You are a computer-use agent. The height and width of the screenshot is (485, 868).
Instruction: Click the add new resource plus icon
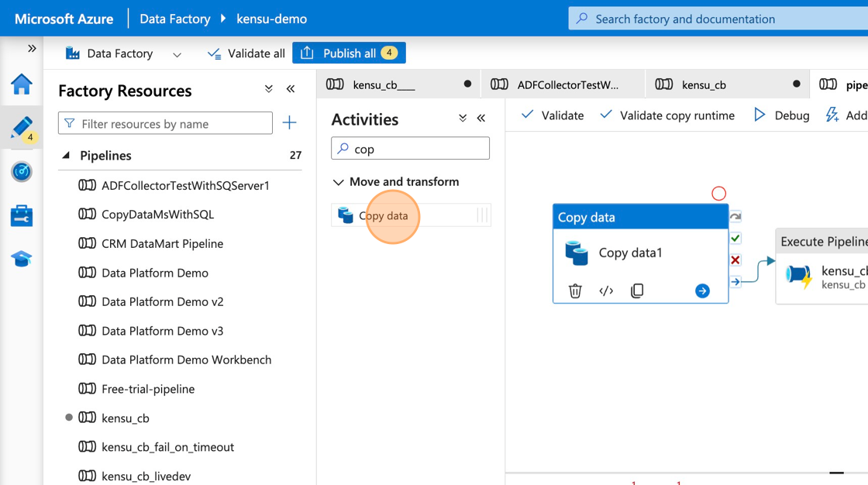289,123
